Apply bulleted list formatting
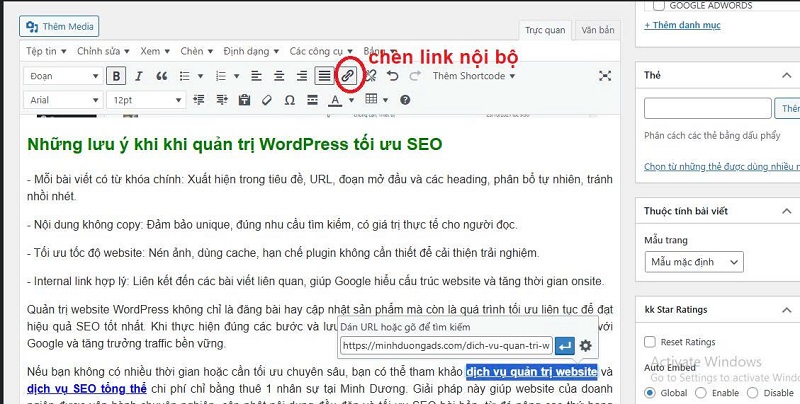This screenshot has width=800, height=404. (185, 76)
